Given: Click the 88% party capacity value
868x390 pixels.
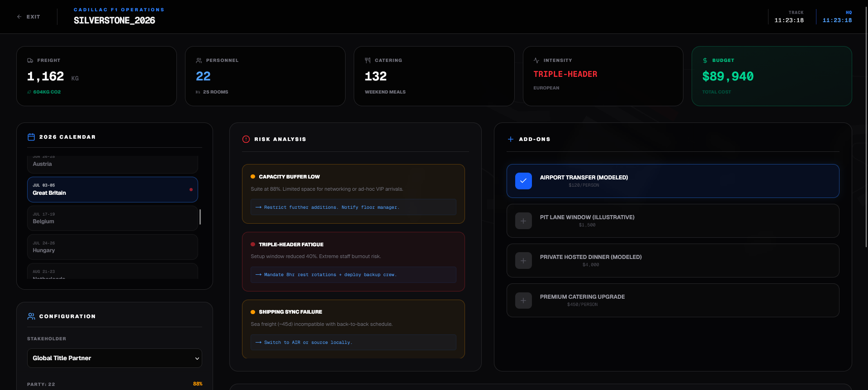Looking at the screenshot, I should pyautogui.click(x=198, y=384).
